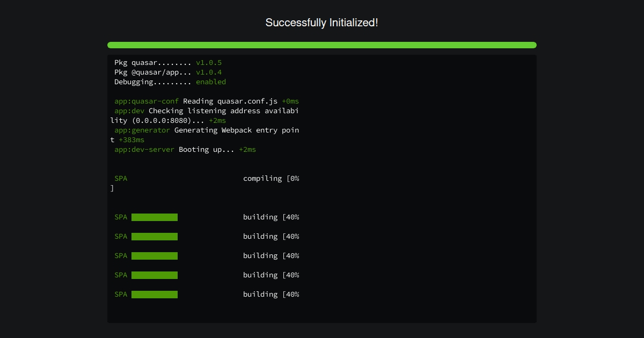Click the app:dev log prefix
This screenshot has height=338, width=644.
129,111
